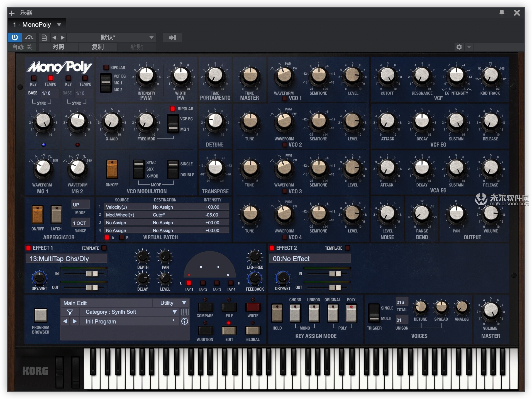
Task: Open the plugin settings gear
Action: (459, 47)
